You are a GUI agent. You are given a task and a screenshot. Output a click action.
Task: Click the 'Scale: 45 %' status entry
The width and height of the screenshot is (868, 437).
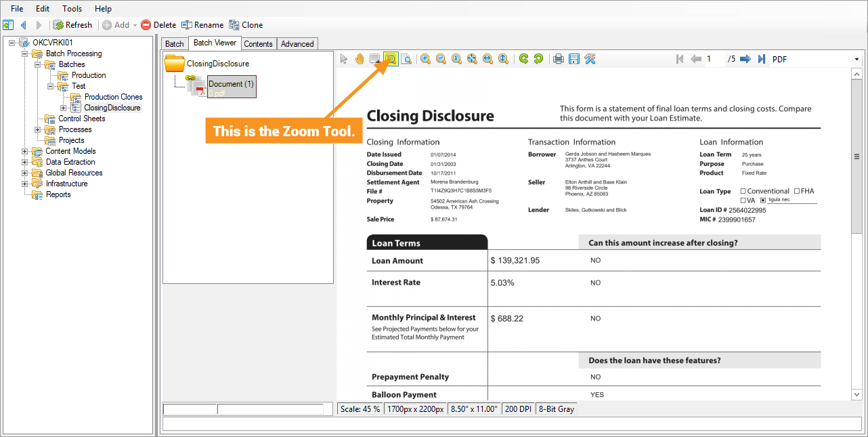(360, 409)
